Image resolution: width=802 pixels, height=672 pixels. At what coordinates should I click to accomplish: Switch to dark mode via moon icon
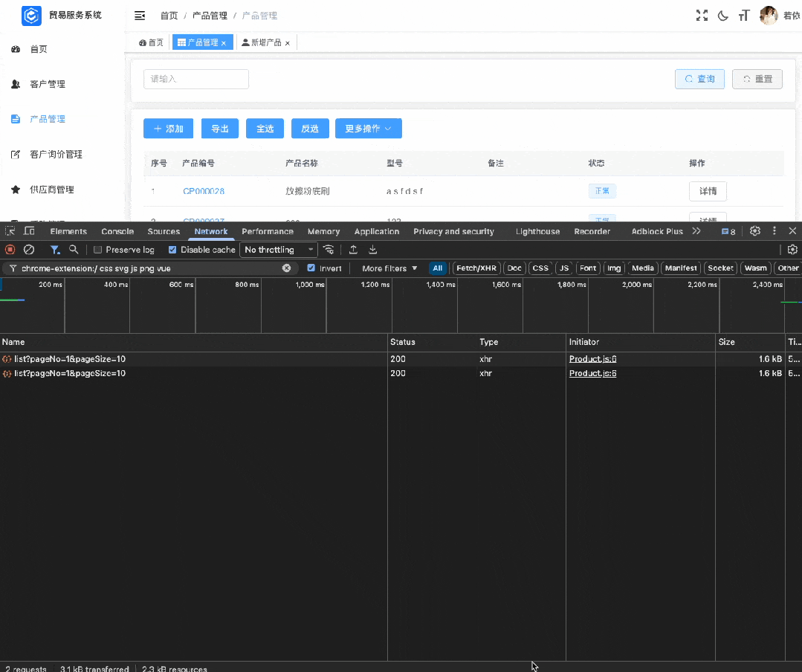[x=722, y=16]
